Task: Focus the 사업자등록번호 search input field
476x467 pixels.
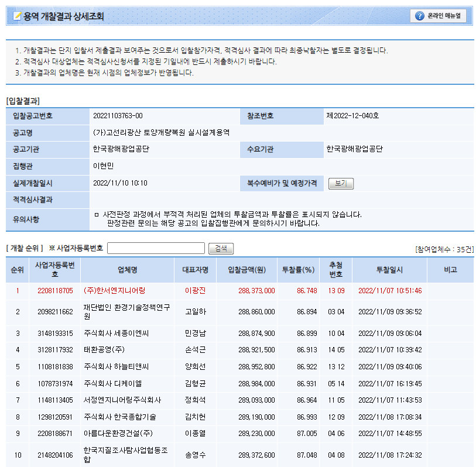Action: [x=156, y=248]
